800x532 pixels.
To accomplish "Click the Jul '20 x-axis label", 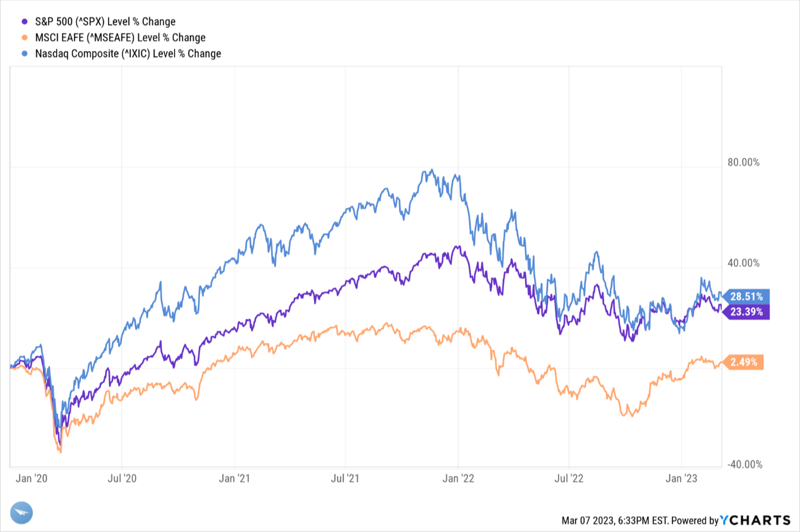I will point(122,478).
